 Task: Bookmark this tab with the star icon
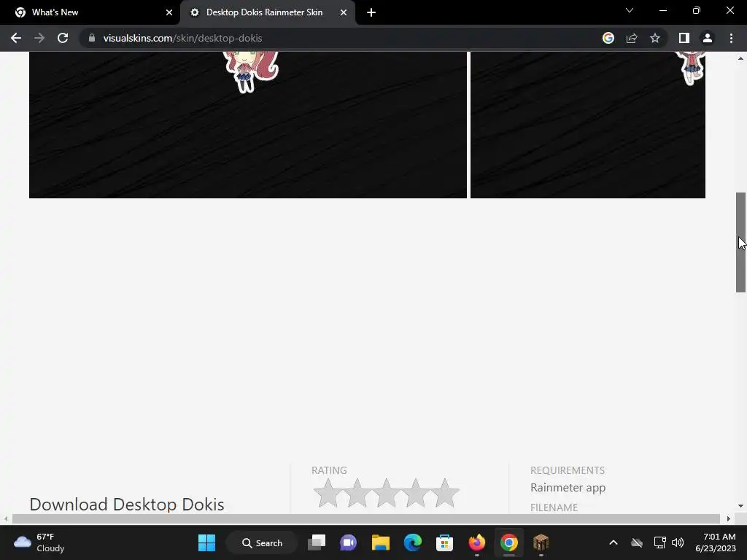[x=655, y=38]
